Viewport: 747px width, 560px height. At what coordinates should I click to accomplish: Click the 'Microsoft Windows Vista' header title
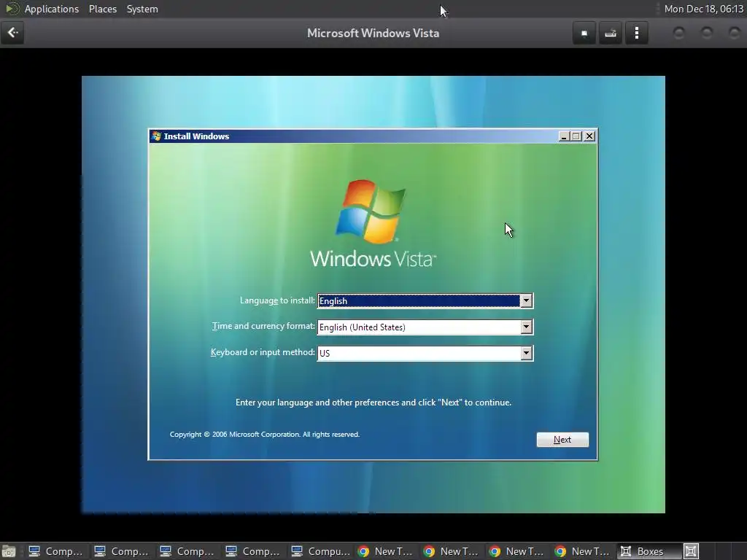tap(373, 33)
